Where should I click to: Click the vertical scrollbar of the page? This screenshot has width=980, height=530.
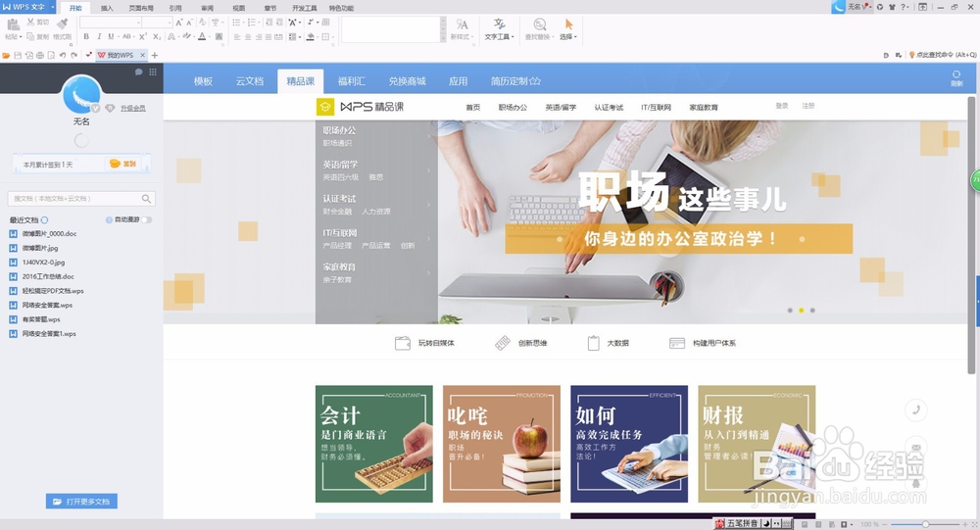click(972, 235)
